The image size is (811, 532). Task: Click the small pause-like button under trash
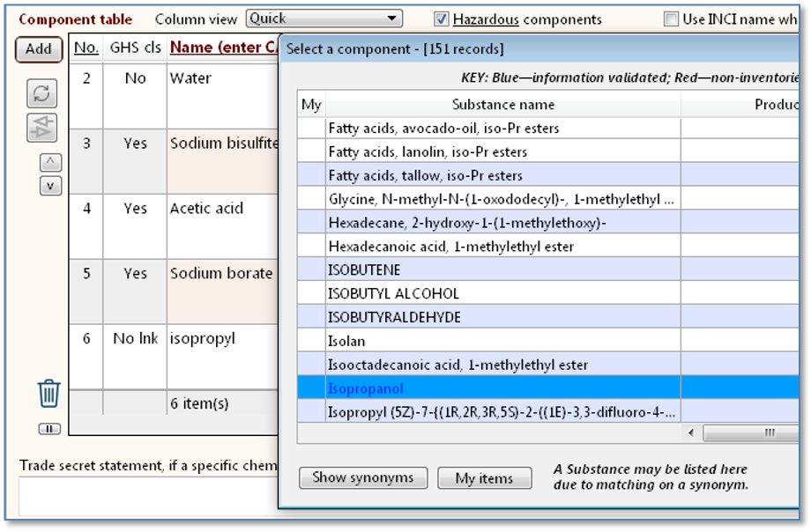pos(49,429)
